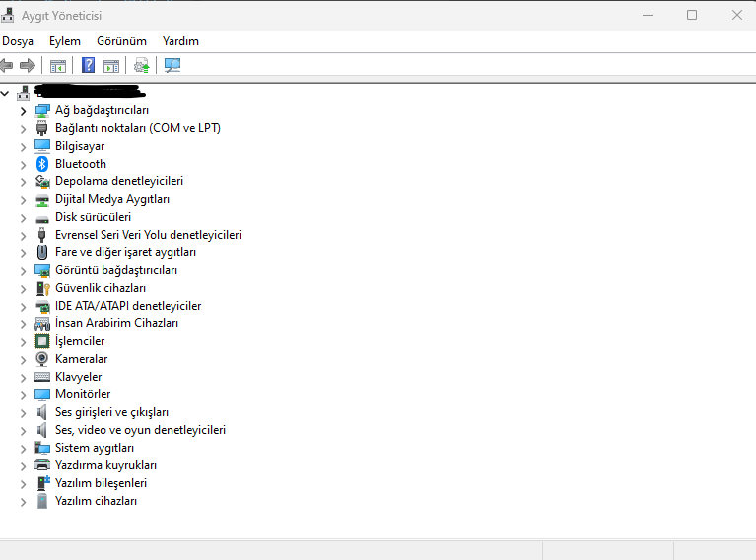Click the IDE ATA/ATAPI controller icon

(42, 306)
